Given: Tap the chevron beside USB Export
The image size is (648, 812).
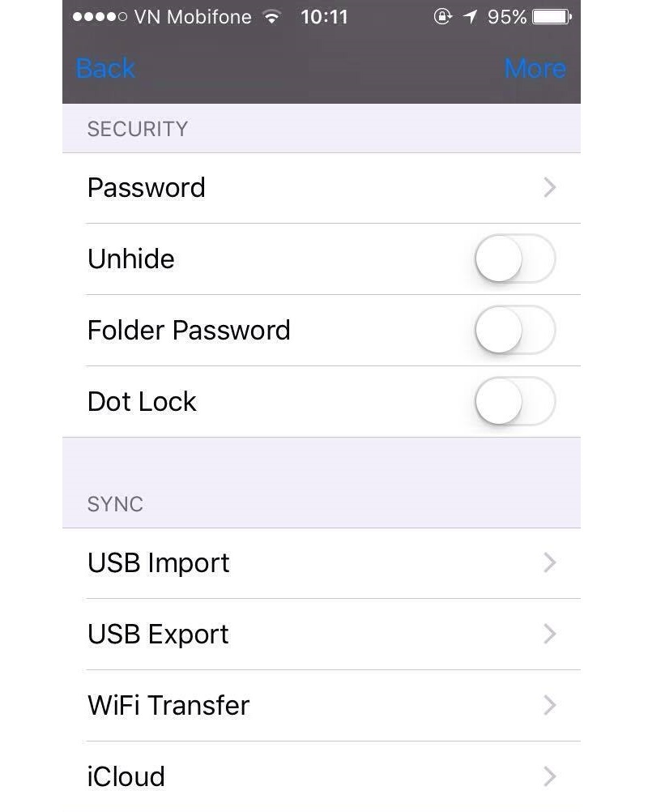Looking at the screenshot, I should [550, 635].
